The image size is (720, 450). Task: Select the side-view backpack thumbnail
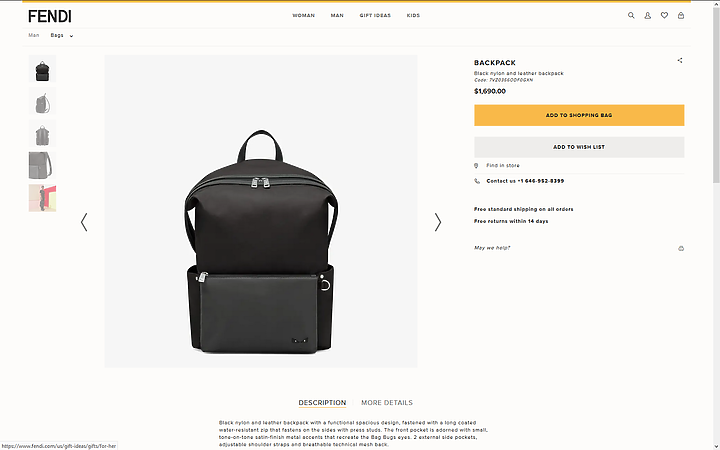coord(42,101)
